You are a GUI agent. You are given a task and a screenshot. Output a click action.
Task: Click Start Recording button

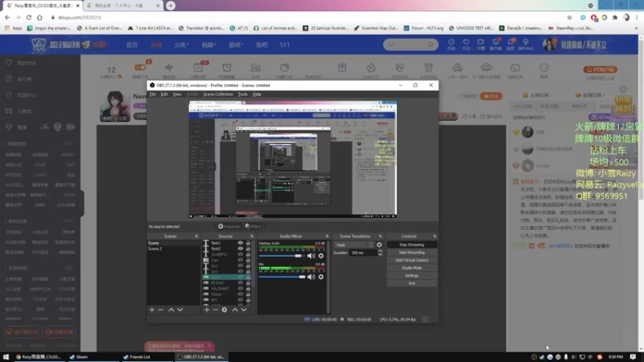(x=411, y=253)
